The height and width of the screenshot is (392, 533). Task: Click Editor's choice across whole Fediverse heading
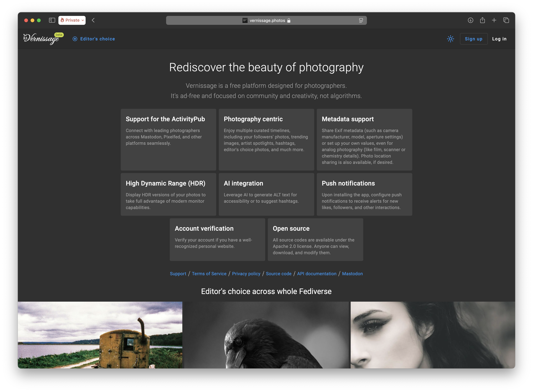(x=266, y=291)
